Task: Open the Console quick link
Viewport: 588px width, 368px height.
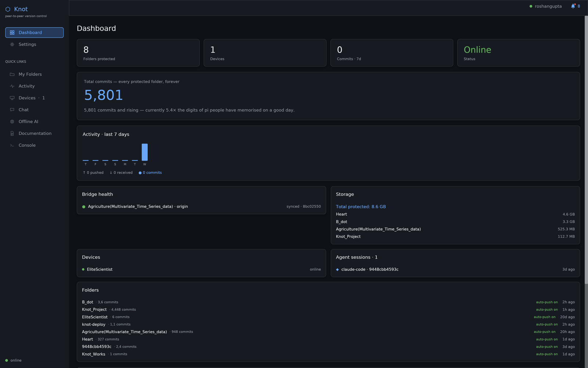Action: [34, 145]
